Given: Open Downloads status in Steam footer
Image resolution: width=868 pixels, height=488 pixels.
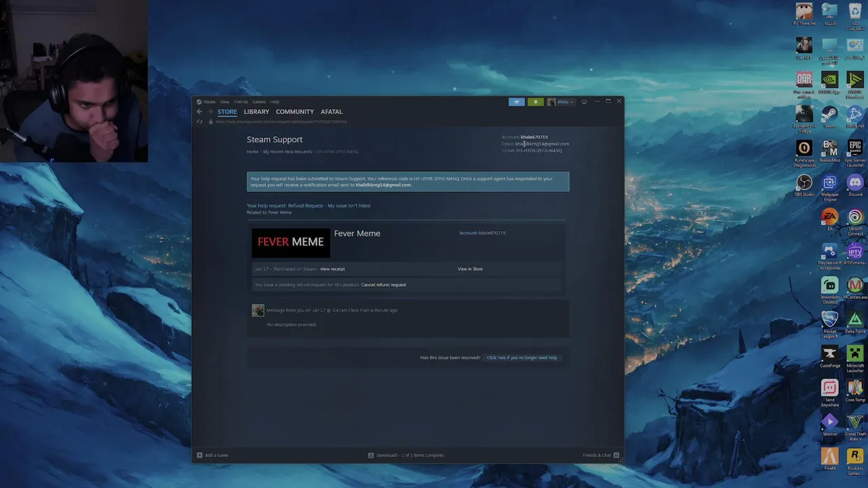Looking at the screenshot, I should (x=406, y=455).
